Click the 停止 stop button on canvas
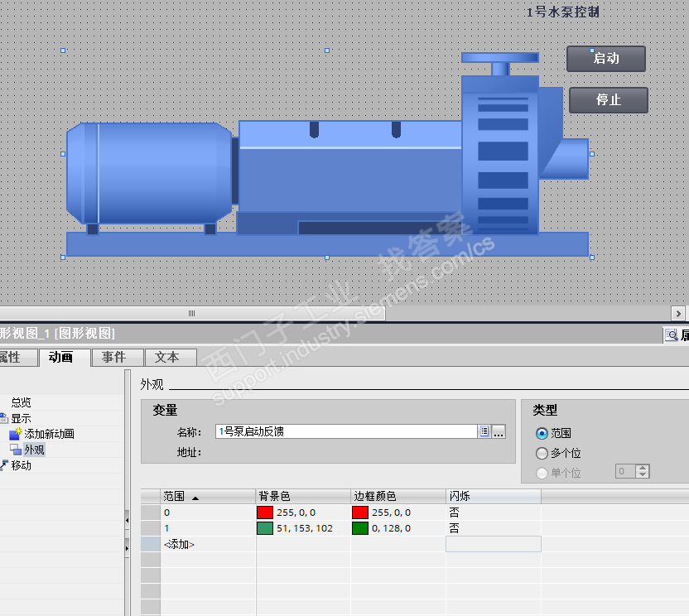The width and height of the screenshot is (689, 616). 609,99
